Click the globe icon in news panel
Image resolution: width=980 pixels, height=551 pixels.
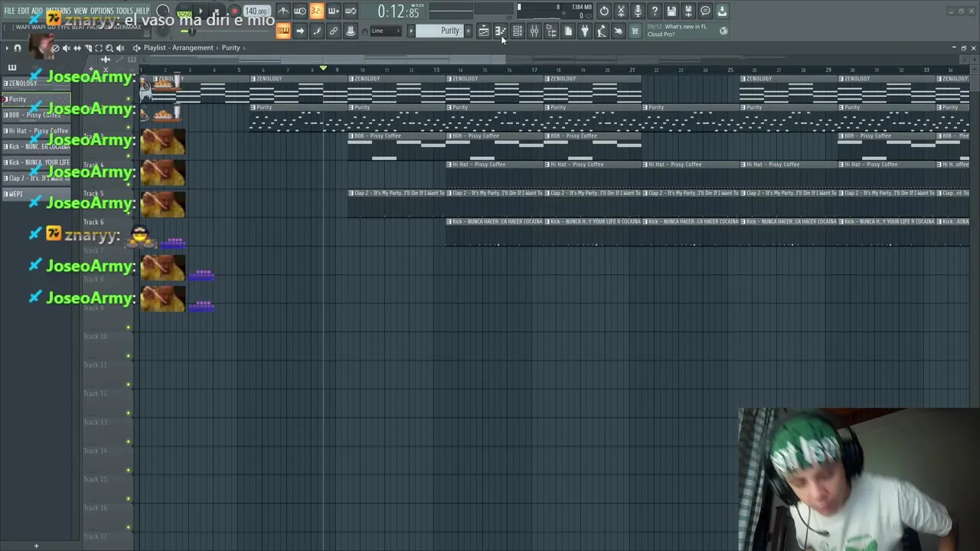click(724, 31)
